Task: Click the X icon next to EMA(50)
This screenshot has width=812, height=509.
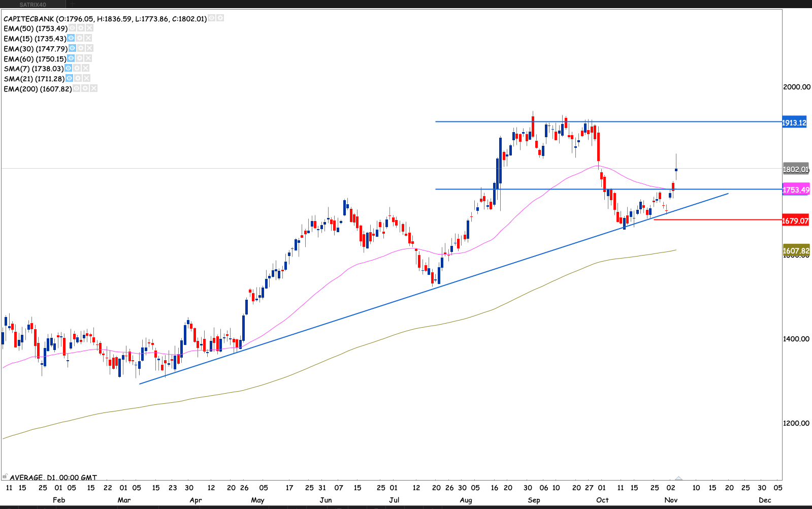Action: pos(89,28)
